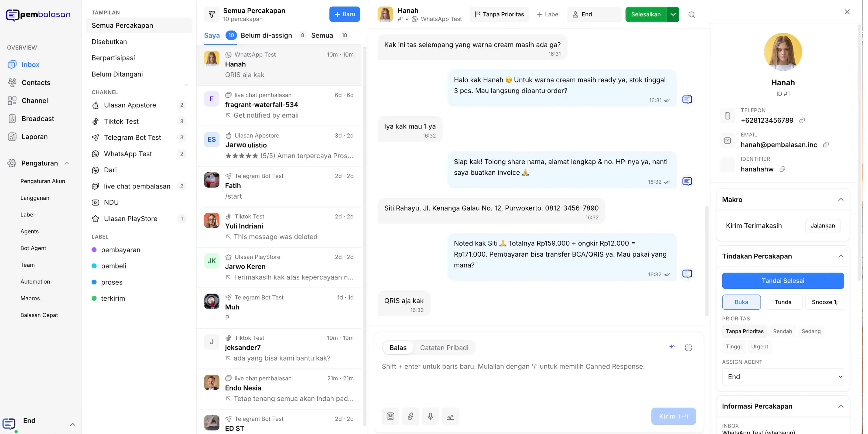Click the attachment paperclip icon
This screenshot has height=434, width=868.
410,416
